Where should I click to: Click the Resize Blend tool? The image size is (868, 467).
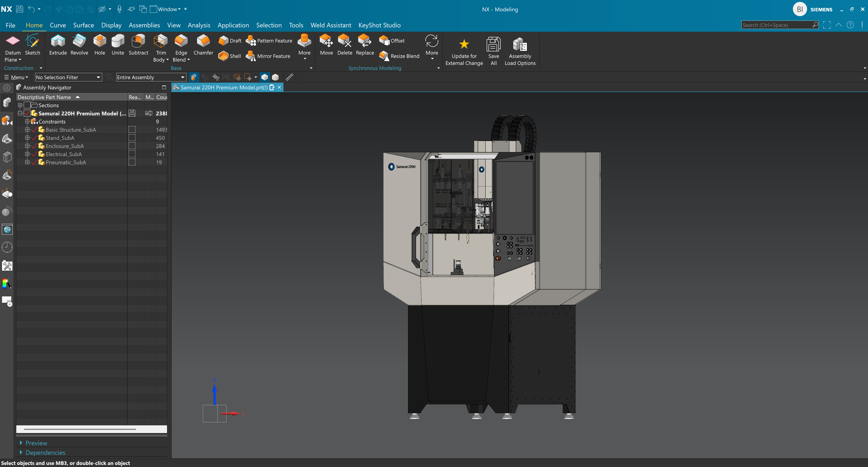tap(399, 56)
